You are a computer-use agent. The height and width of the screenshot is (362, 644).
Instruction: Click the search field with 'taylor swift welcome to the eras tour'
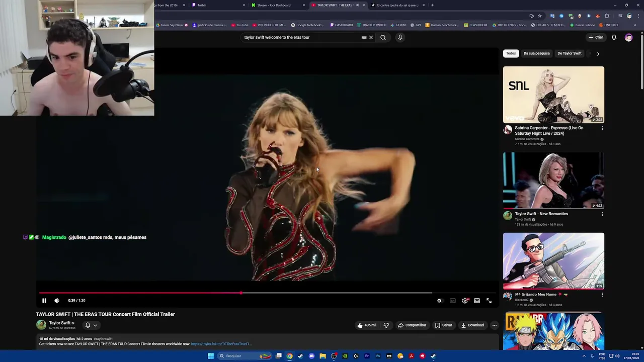tap(301, 37)
